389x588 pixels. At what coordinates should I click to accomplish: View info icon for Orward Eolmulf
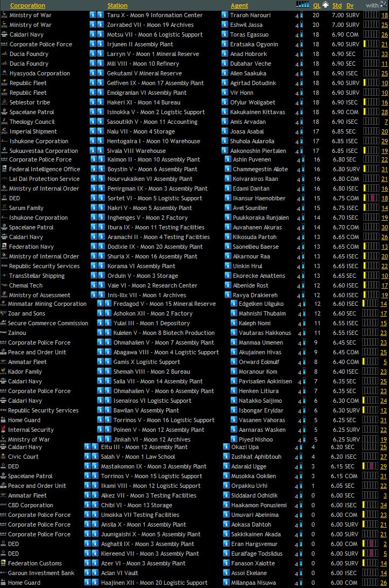(x=234, y=362)
